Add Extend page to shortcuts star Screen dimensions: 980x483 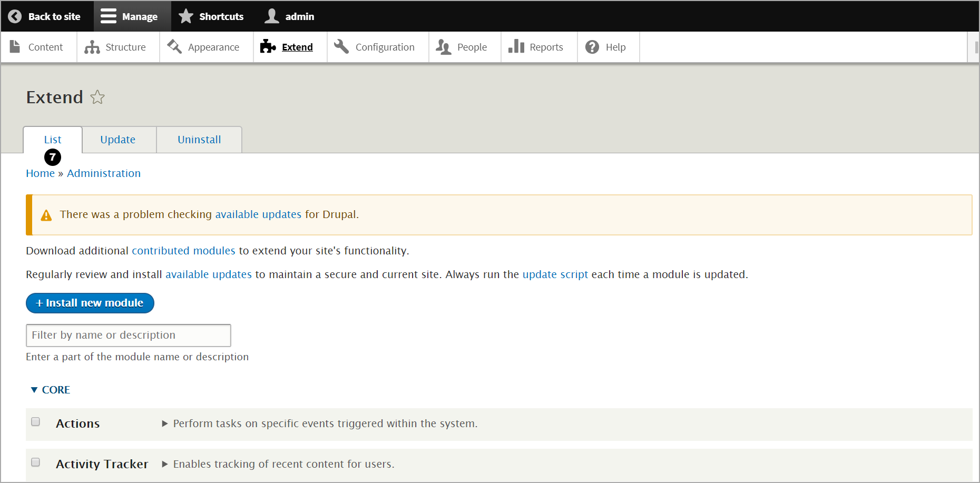click(x=97, y=97)
